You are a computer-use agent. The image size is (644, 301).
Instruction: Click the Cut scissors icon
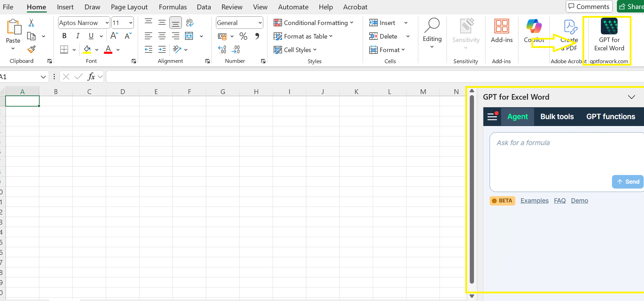click(31, 23)
